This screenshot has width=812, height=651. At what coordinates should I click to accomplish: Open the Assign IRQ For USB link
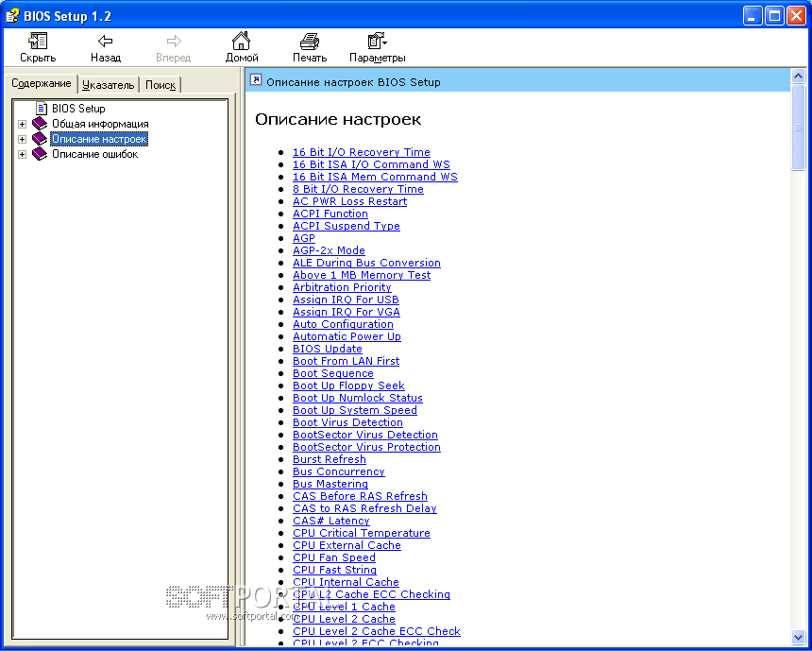(x=346, y=300)
